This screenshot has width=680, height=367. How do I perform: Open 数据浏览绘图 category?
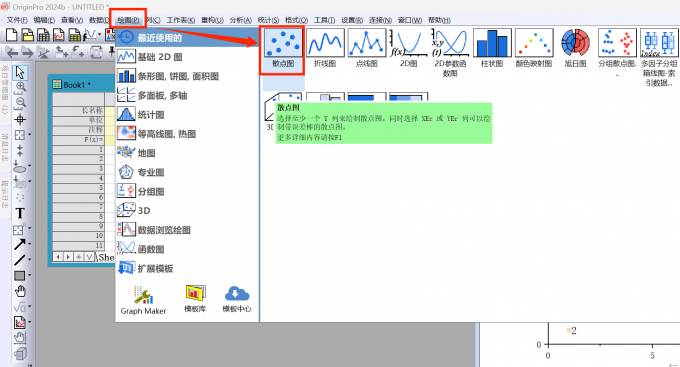[x=187, y=230]
